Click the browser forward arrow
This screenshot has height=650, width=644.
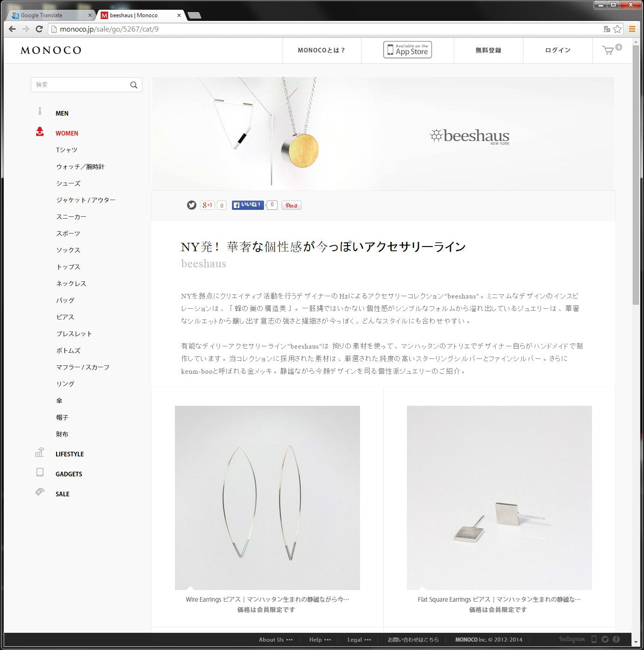click(x=26, y=29)
